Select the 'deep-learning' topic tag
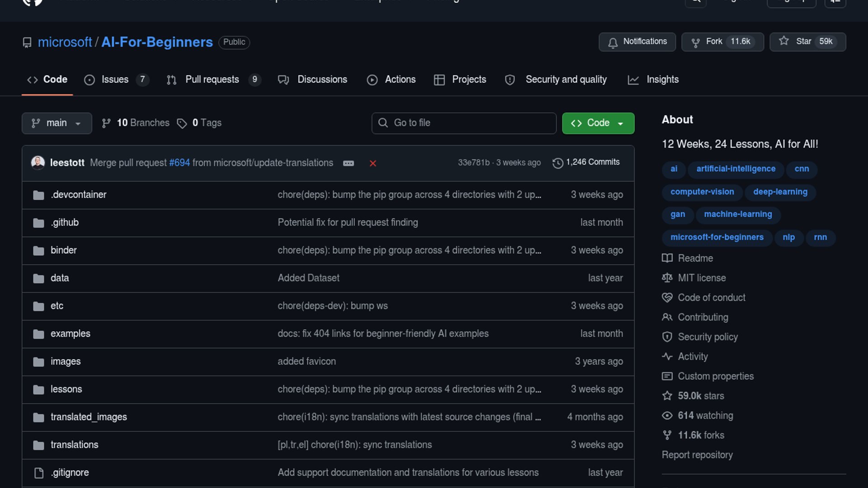 click(780, 192)
